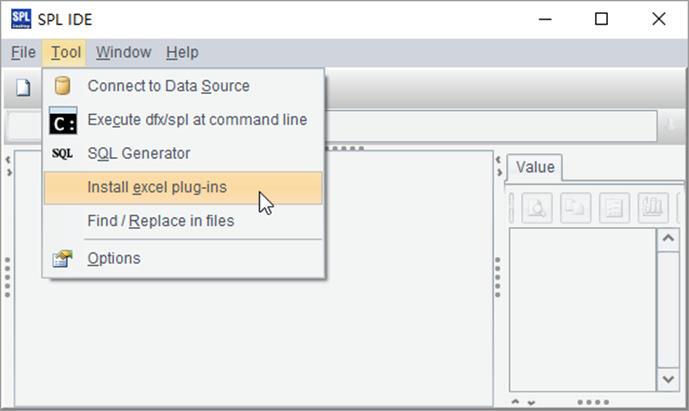This screenshot has width=689, height=411.
Task: Collapse the Value panel with the left splitter arrow
Action: (x=498, y=160)
